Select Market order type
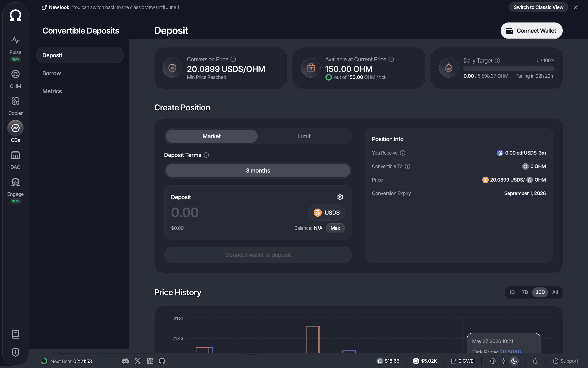 pyautogui.click(x=211, y=136)
